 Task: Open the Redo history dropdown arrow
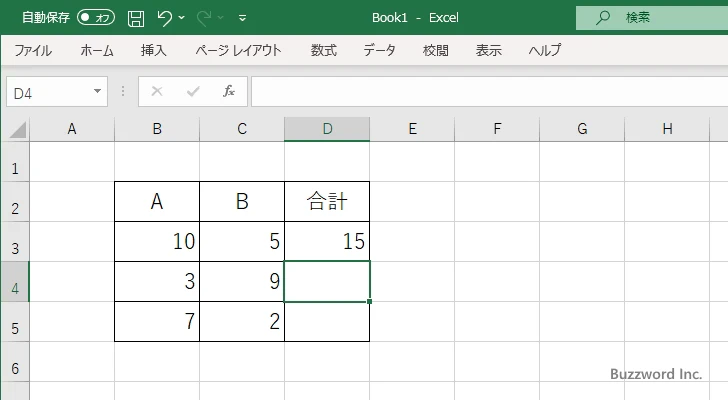221,18
